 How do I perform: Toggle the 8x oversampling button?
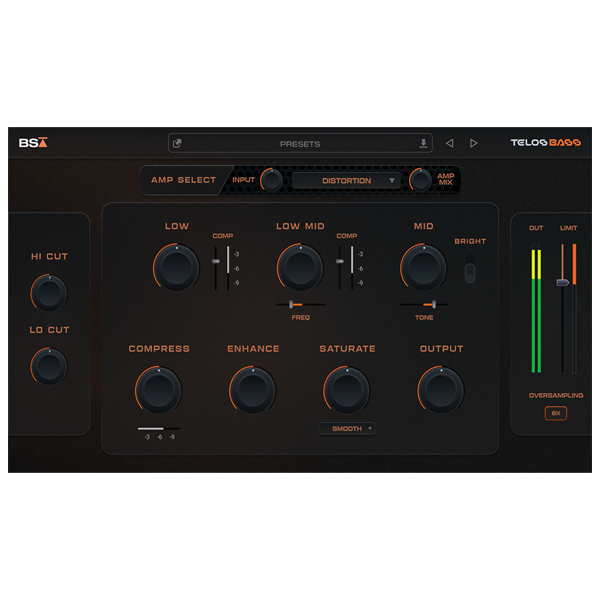point(556,413)
